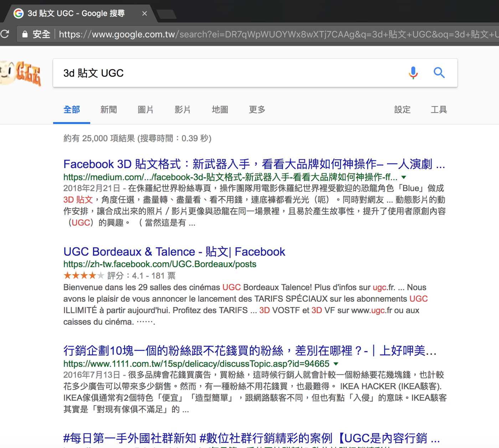Click the voice search microphone icon
The image size is (499, 448).
click(413, 73)
